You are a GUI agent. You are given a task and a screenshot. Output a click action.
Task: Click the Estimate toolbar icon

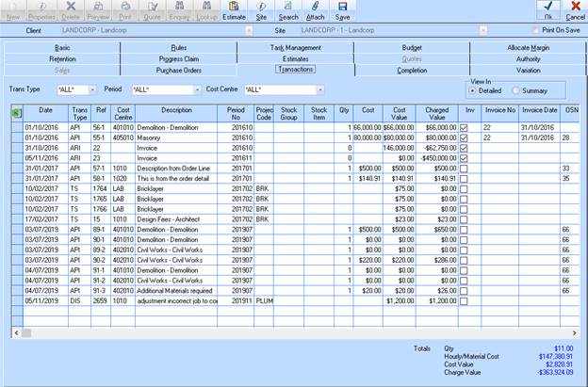(234, 10)
